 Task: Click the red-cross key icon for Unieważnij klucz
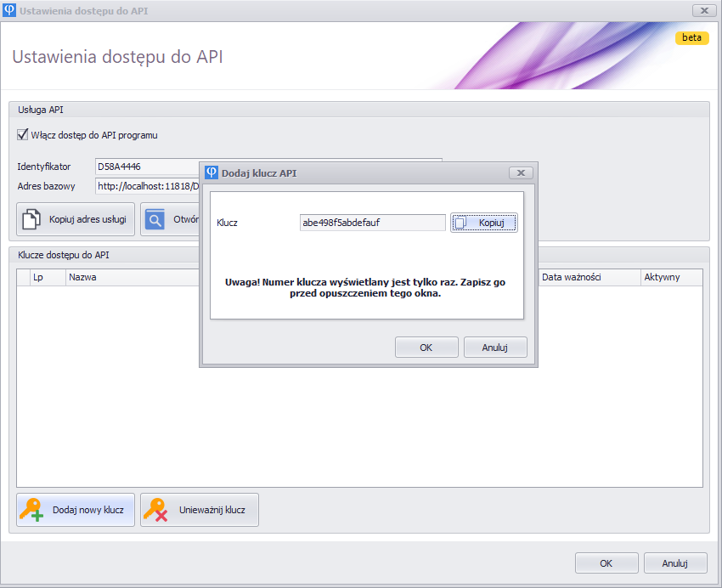[x=155, y=510]
